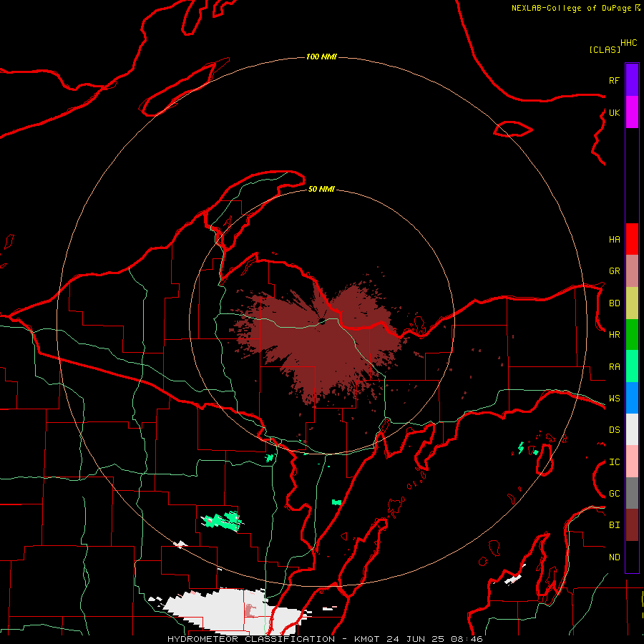Pick the RA light green legend swatch

coord(632,366)
